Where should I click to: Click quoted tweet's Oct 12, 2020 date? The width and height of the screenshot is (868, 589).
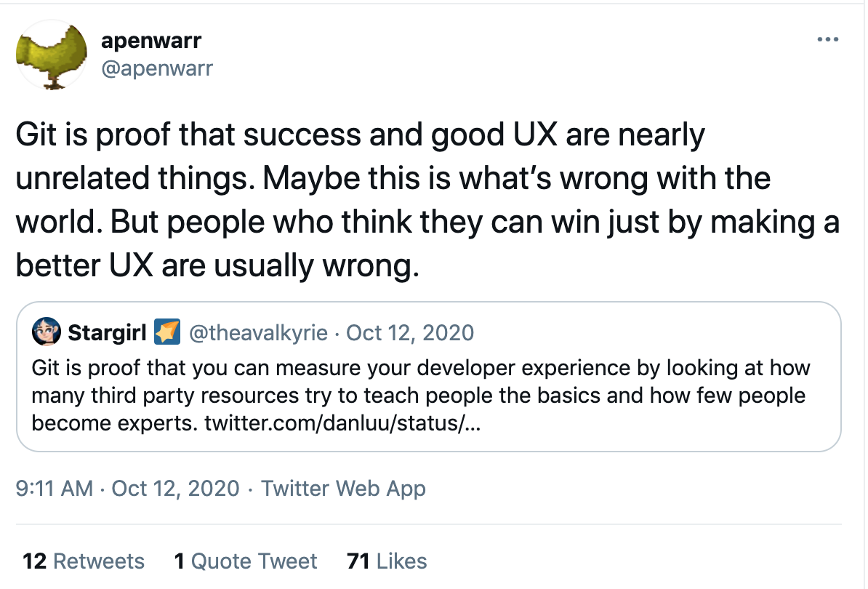click(x=409, y=333)
